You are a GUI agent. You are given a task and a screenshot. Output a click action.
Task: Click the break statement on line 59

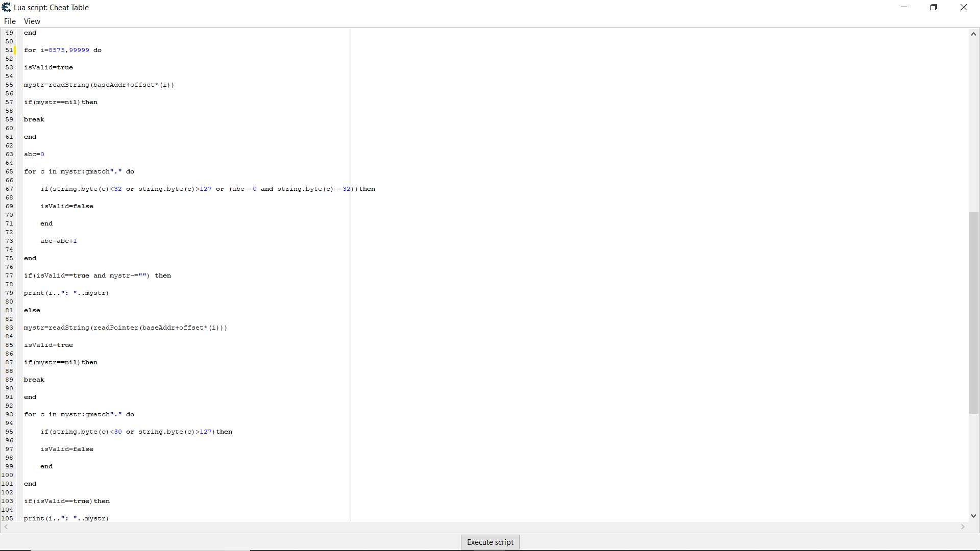(34, 119)
